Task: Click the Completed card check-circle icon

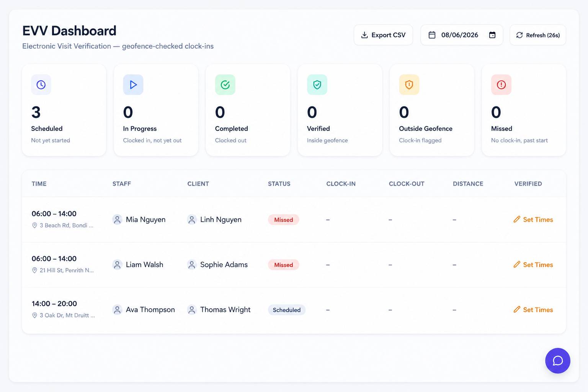Action: [x=225, y=85]
